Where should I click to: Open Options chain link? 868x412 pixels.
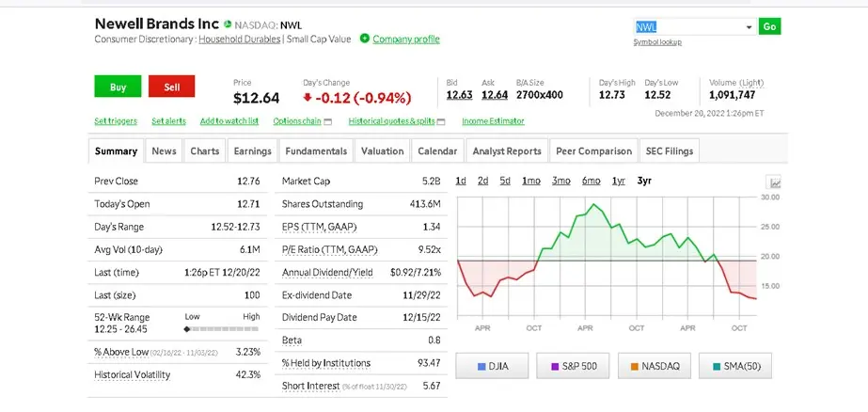pyautogui.click(x=297, y=121)
